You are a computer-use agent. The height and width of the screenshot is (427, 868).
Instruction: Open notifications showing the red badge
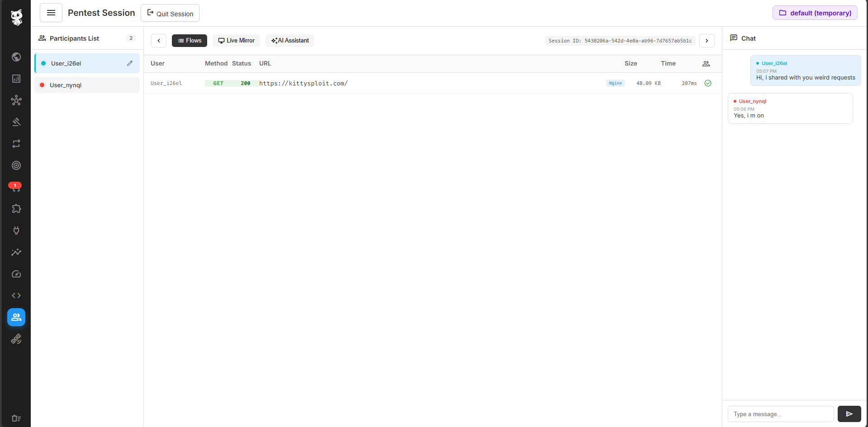point(16,187)
